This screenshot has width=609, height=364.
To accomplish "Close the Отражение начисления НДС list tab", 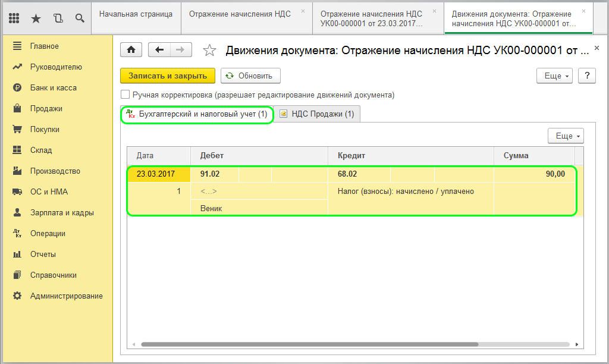I will pos(303,11).
